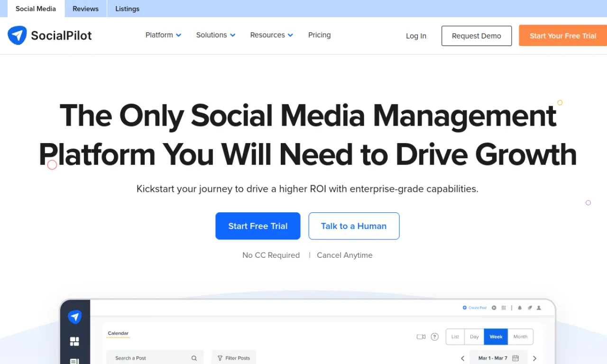Select the Day calendar view
The height and width of the screenshot is (364, 607).
point(474,337)
